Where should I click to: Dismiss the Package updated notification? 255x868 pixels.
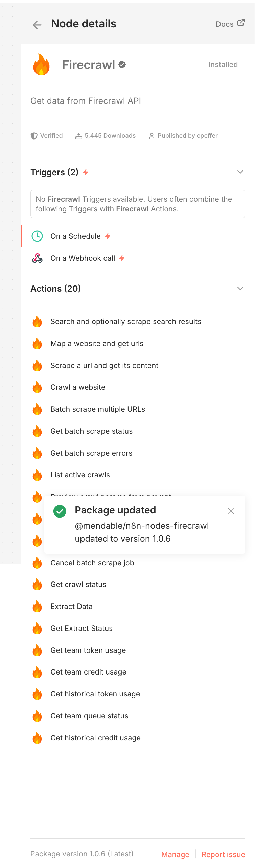(x=231, y=511)
